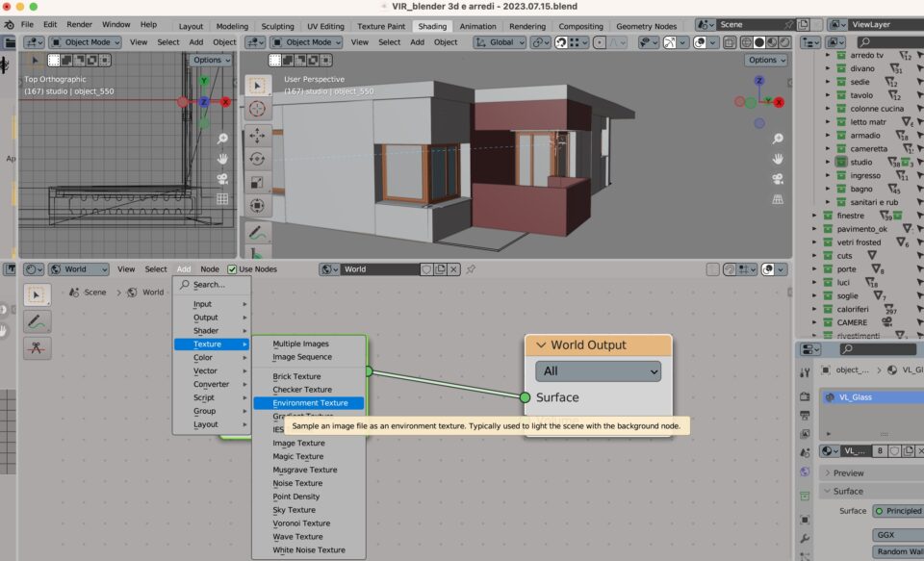Open the All target dropdown in World Output
924x561 pixels.
click(x=598, y=370)
